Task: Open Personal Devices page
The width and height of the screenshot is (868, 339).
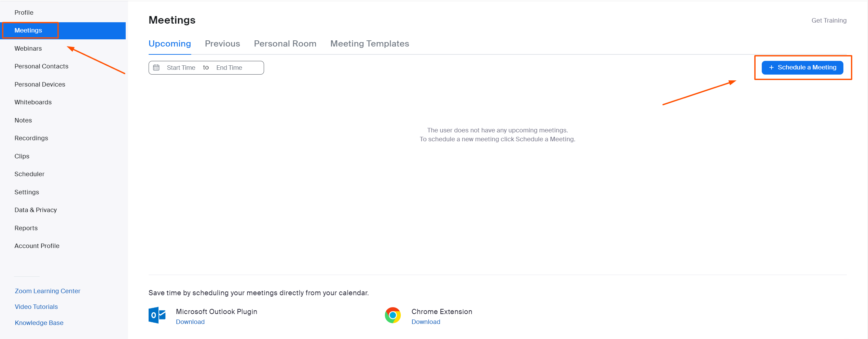Action: coord(40,84)
